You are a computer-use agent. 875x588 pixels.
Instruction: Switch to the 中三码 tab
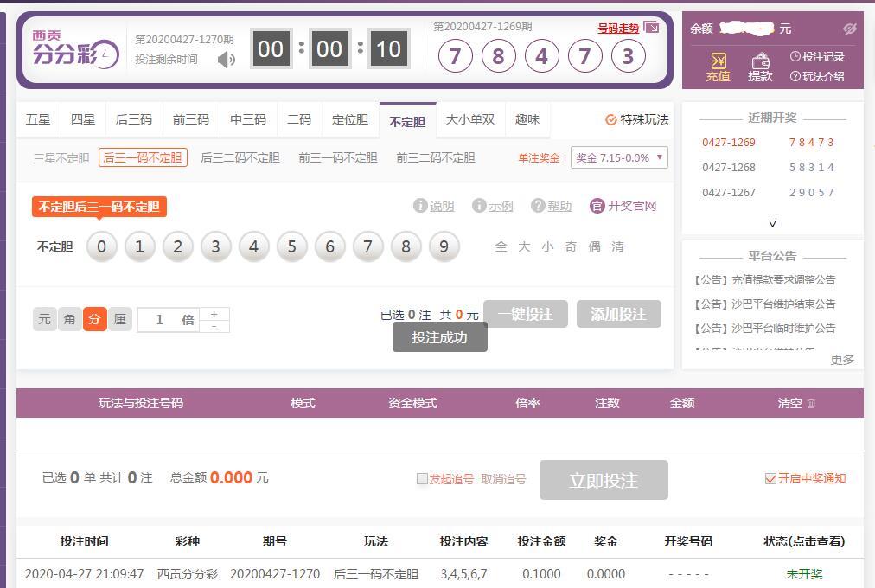coord(248,119)
